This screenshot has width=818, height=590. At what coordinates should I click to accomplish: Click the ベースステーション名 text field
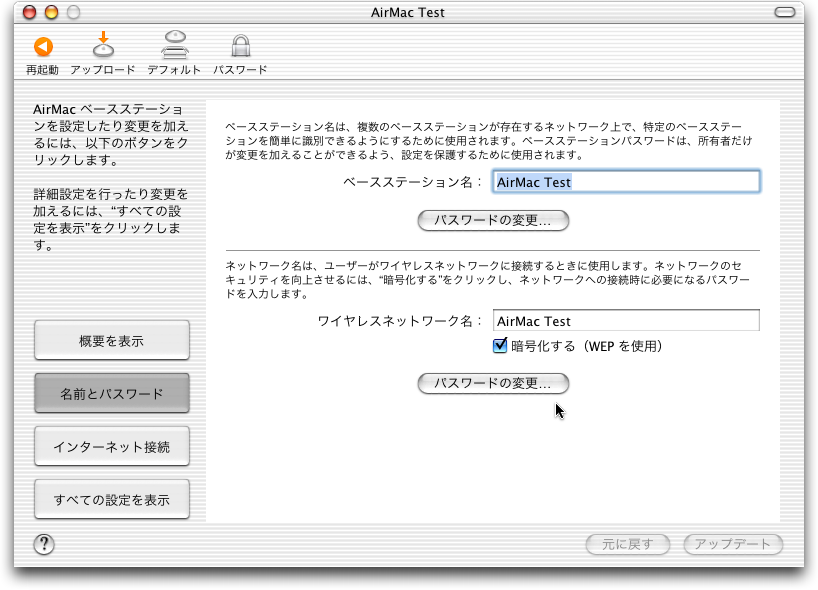coord(626,182)
